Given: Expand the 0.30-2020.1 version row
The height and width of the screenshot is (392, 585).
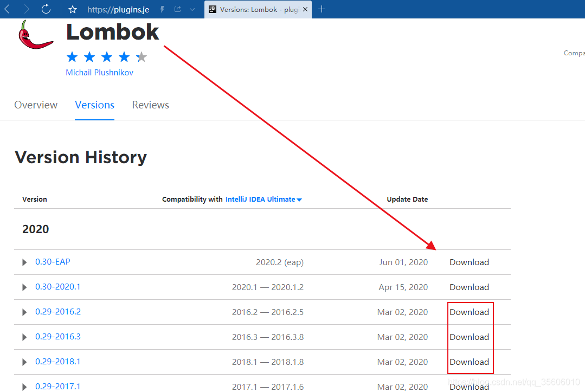Looking at the screenshot, I should coord(24,287).
